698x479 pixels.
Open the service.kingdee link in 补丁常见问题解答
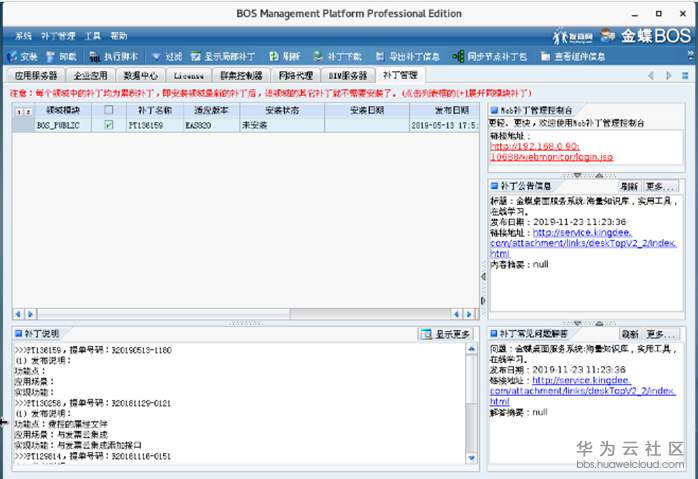(x=582, y=391)
